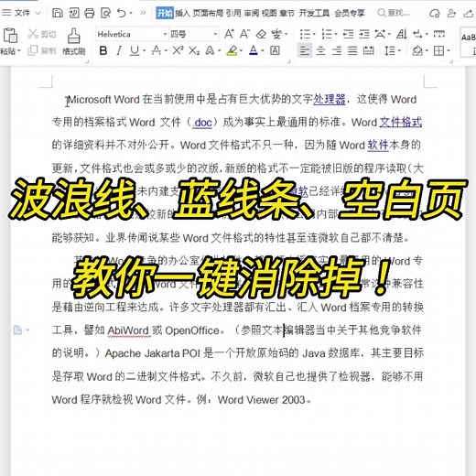Toggle justify alignment button
Image resolution: width=476 pixels, height=476 pixels.
(352, 50)
